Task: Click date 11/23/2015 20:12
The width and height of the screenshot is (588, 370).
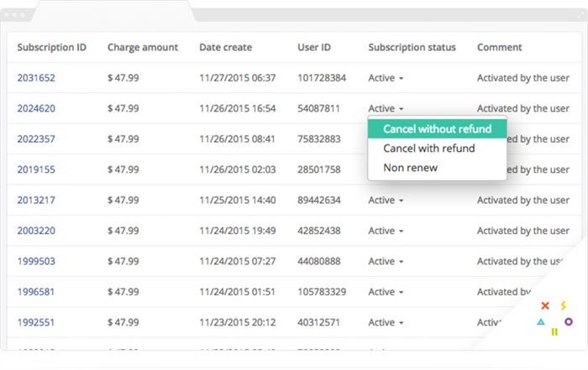Action: [238, 322]
